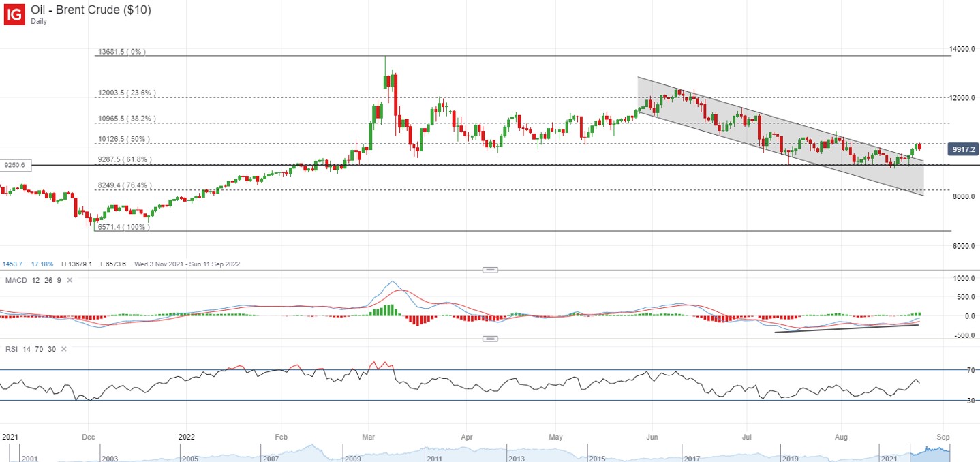Select the black trendline on the MACD panel

[847, 328]
